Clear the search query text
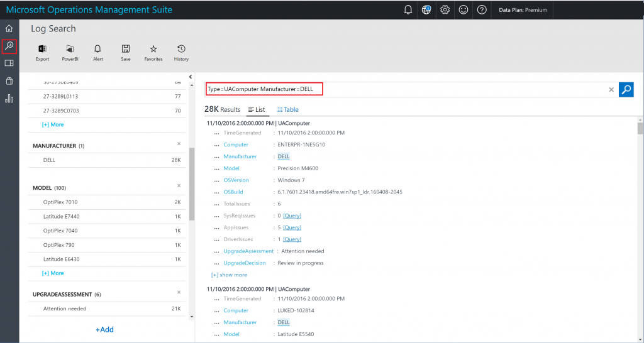 [x=611, y=90]
